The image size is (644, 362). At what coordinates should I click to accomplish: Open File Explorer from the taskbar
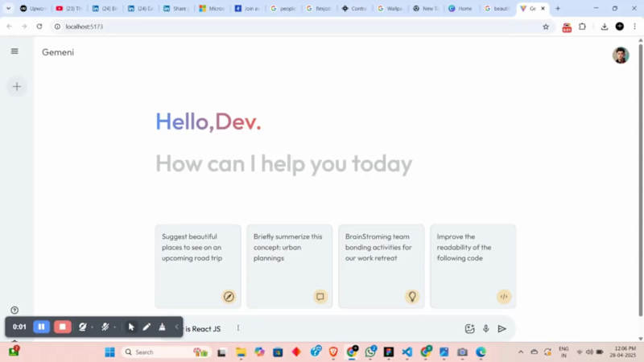click(x=241, y=352)
